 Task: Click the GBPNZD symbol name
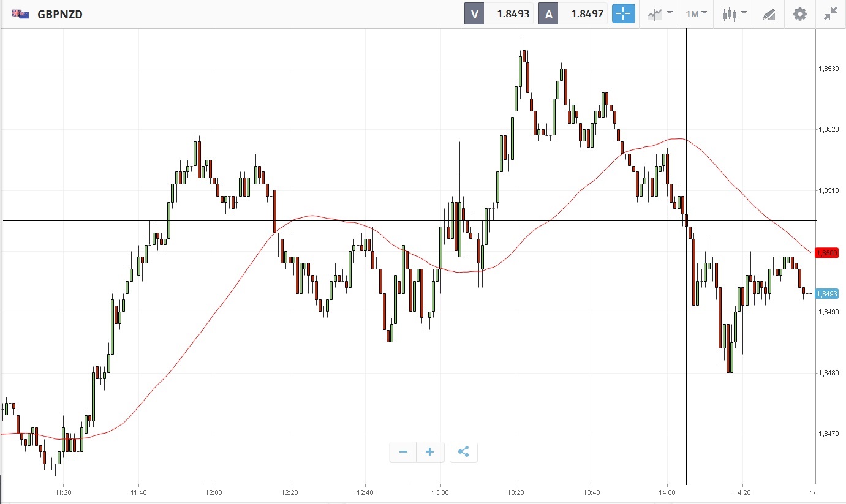[60, 14]
